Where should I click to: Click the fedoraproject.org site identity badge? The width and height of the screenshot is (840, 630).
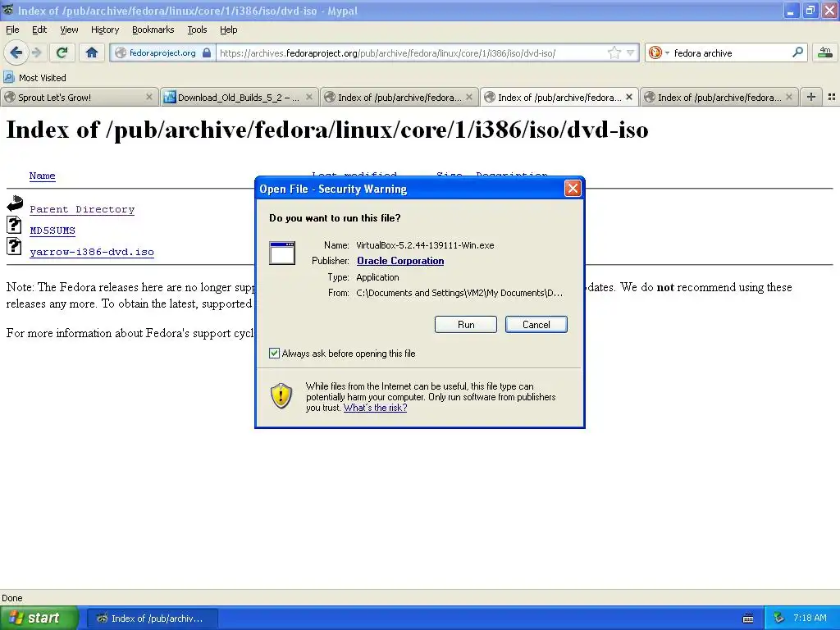tap(162, 52)
